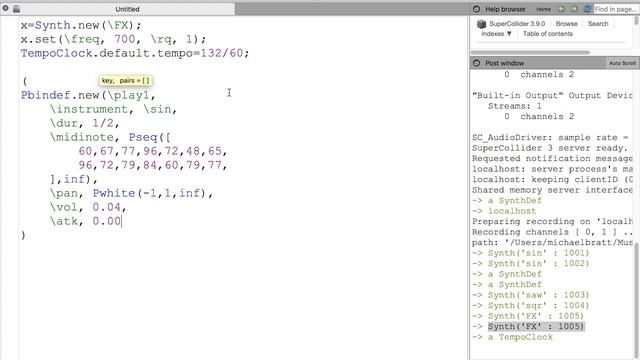This screenshot has height=360, width=640.
Task: Click the Help browser horizontal scrollbar
Action: point(530,52)
